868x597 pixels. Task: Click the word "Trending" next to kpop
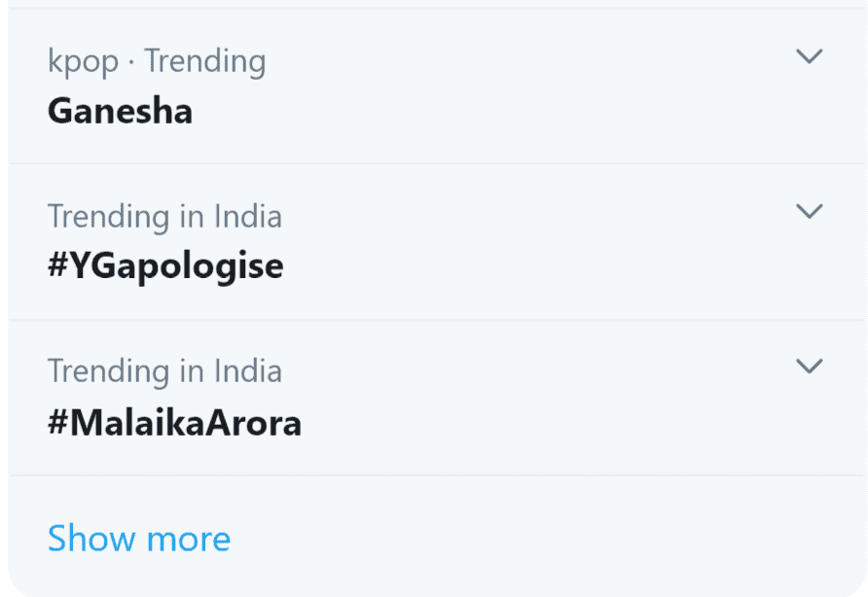(x=205, y=61)
